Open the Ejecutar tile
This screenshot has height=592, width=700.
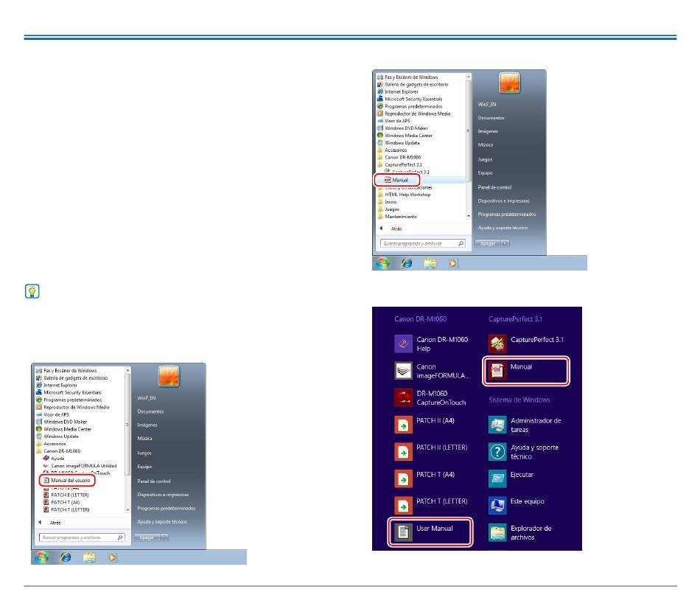click(511, 478)
